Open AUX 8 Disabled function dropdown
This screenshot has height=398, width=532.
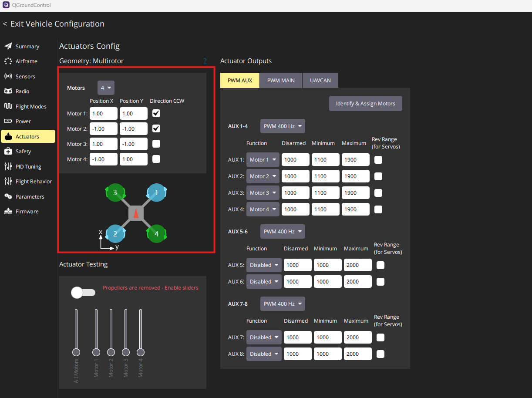point(264,354)
